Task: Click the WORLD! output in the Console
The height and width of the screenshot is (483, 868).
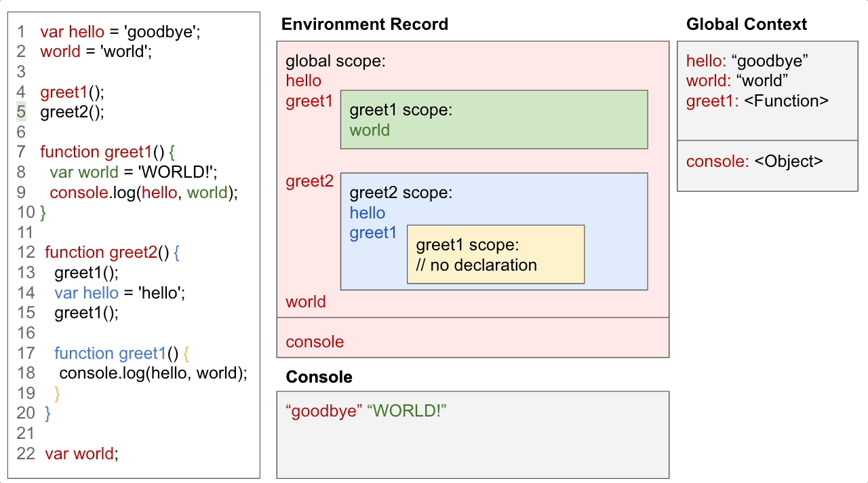Action: pos(406,411)
